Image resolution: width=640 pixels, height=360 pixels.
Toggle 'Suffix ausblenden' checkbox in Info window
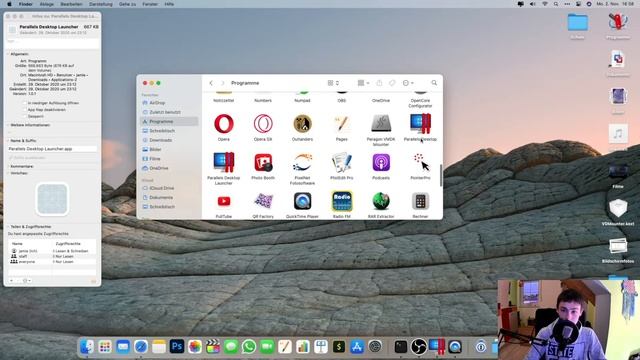pyautogui.click(x=11, y=158)
